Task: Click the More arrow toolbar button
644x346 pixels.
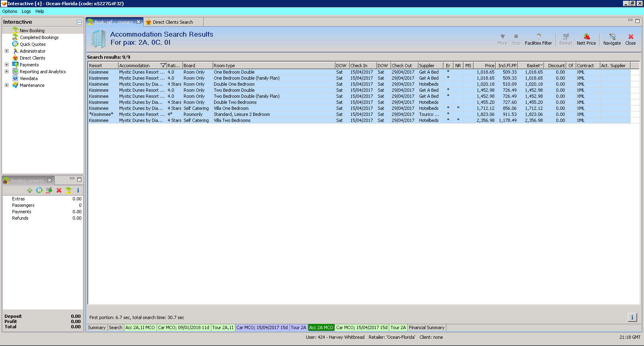Action: pos(502,39)
